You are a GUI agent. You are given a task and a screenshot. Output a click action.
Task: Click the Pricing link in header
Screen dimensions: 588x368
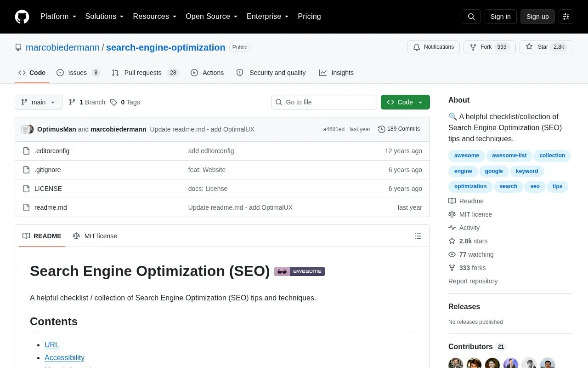click(309, 17)
